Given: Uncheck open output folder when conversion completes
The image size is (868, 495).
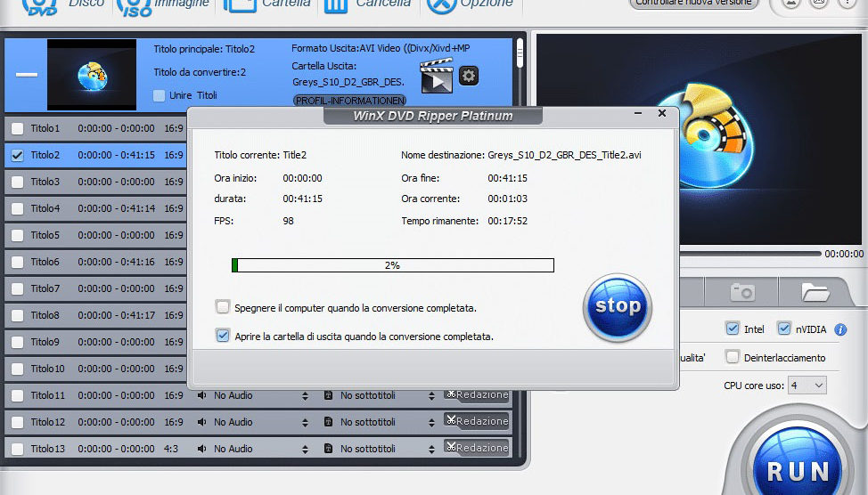Looking at the screenshot, I should pyautogui.click(x=223, y=337).
